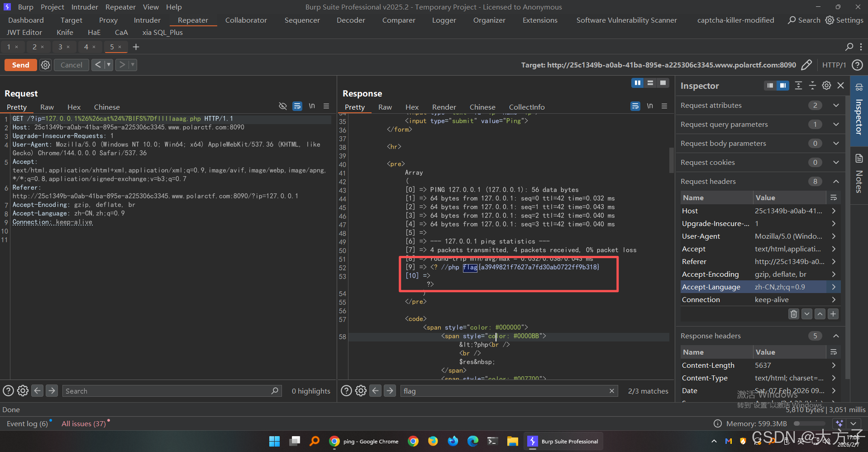868x452 pixels.
Task: Open Google Chrome ping window in taskbar
Action: [364, 441]
